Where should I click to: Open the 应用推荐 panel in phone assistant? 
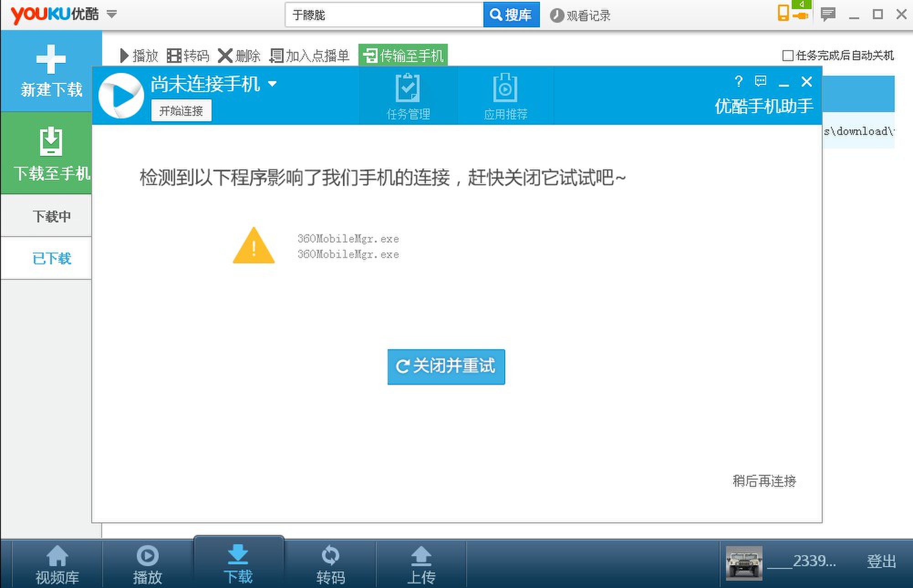coord(504,96)
